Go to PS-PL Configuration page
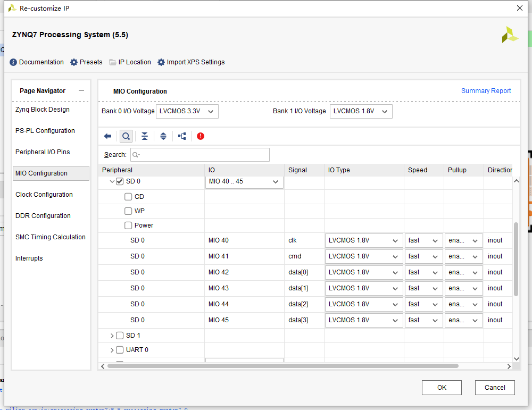 (45, 131)
